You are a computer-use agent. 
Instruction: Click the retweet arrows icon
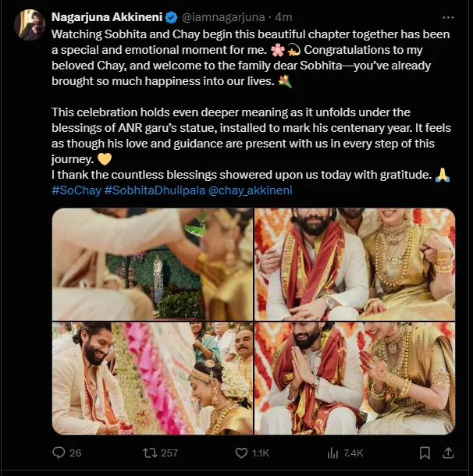point(150,453)
